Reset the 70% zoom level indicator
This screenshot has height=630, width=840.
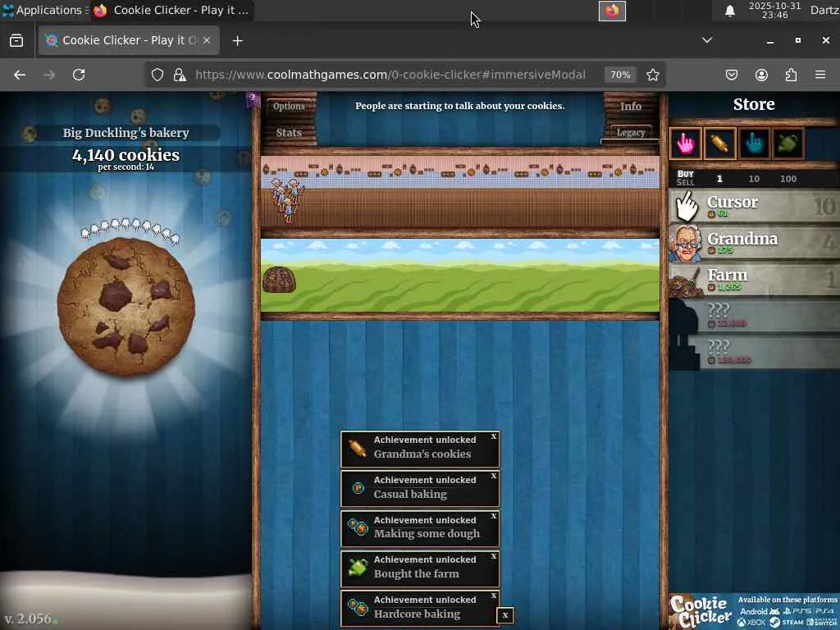click(620, 75)
